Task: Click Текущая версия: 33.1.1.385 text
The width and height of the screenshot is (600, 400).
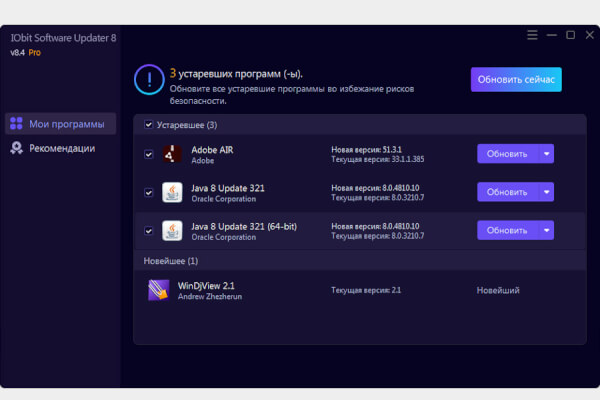Action: [378, 159]
